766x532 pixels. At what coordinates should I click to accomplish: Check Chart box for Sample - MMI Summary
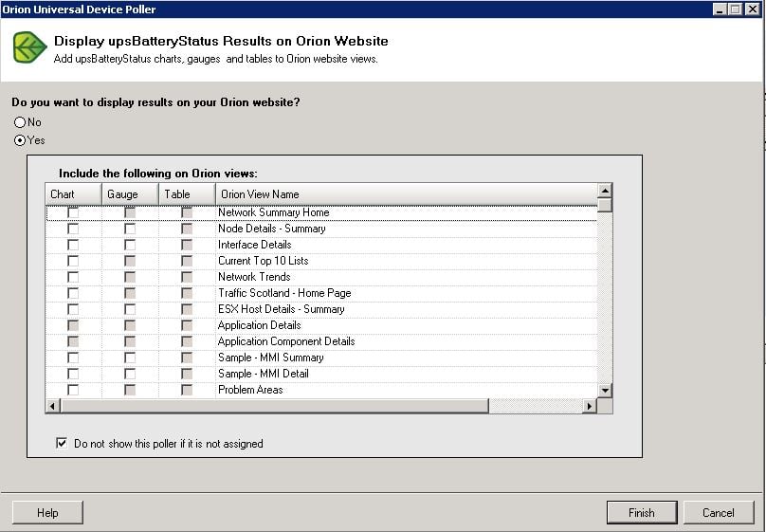[x=73, y=358]
